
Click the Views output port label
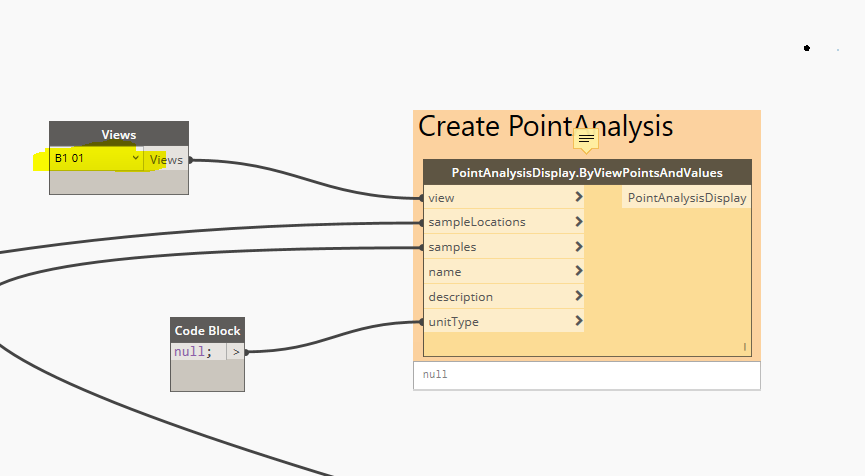coord(166,160)
